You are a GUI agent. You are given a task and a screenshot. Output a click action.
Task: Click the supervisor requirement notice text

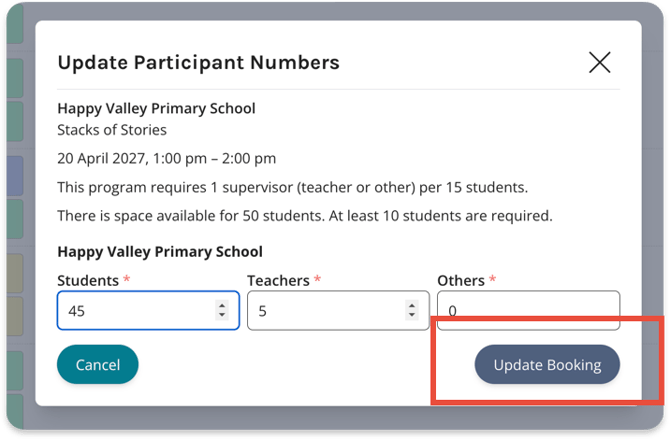pyautogui.click(x=293, y=187)
